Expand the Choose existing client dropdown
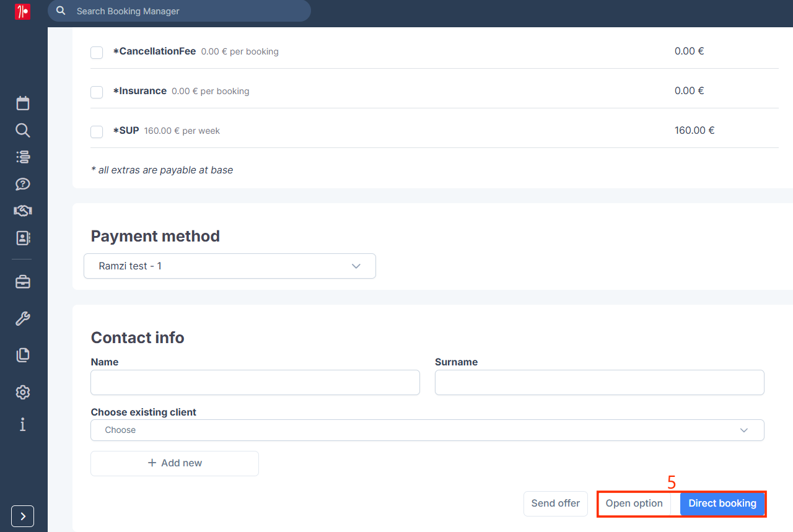Image resolution: width=793 pixels, height=532 pixels. 427,430
